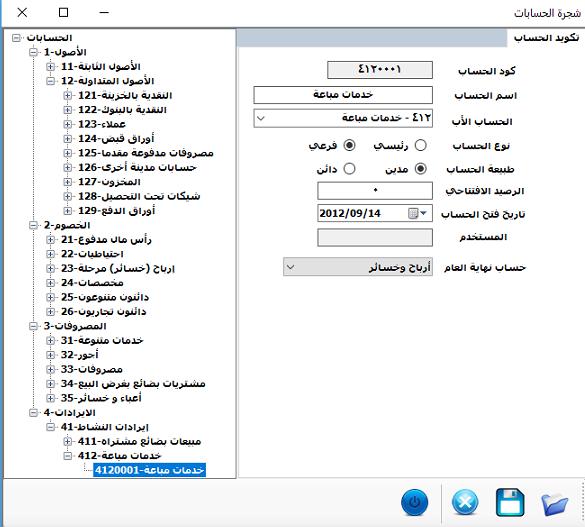Save account using floppy disk icon

pos(510,502)
